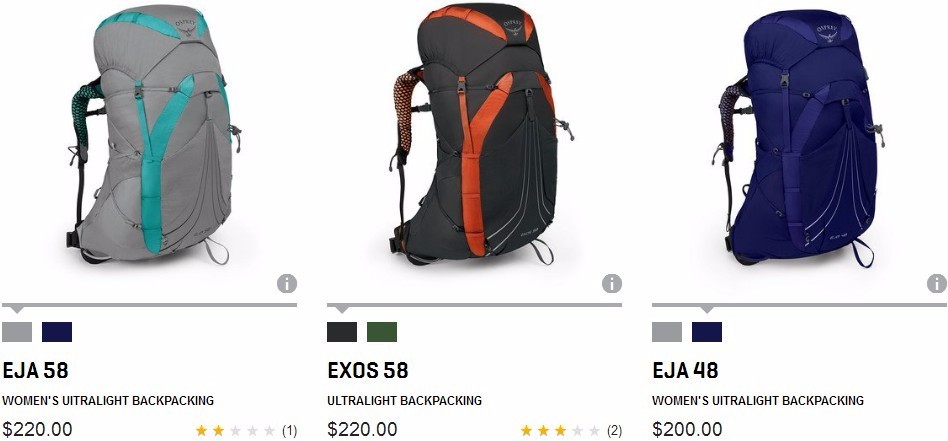
Task: Select green color swatch for Exos 58
Action: (x=382, y=332)
